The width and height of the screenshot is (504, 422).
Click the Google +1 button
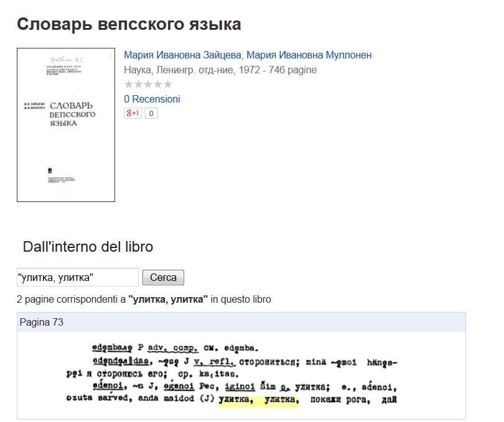click(133, 113)
